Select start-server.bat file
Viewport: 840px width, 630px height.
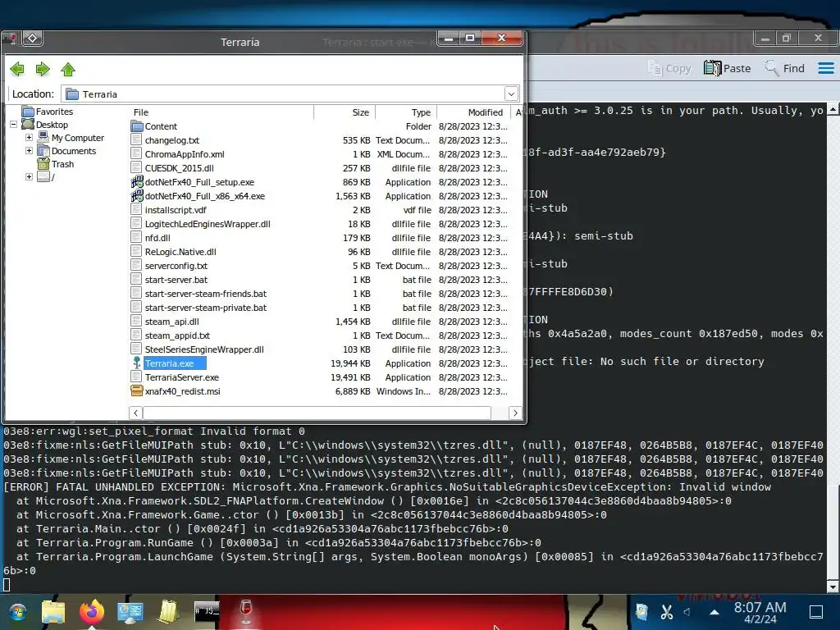(x=176, y=280)
